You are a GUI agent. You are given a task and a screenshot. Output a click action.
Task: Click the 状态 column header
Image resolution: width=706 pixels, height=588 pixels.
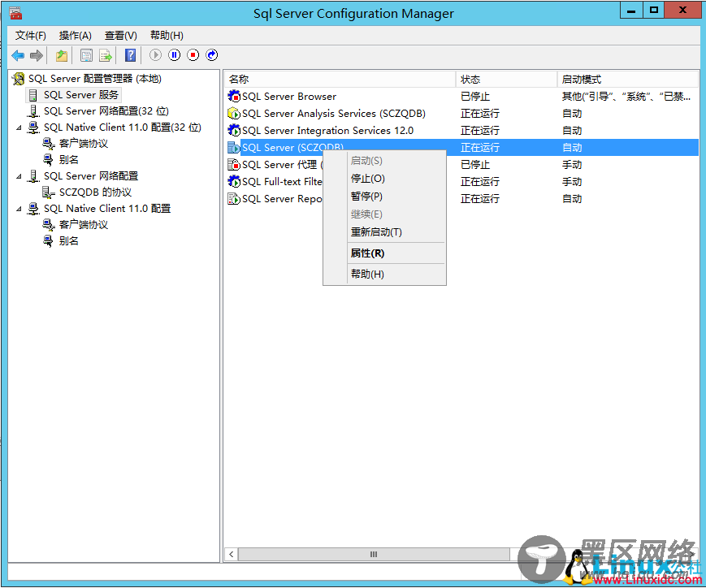tap(506, 80)
